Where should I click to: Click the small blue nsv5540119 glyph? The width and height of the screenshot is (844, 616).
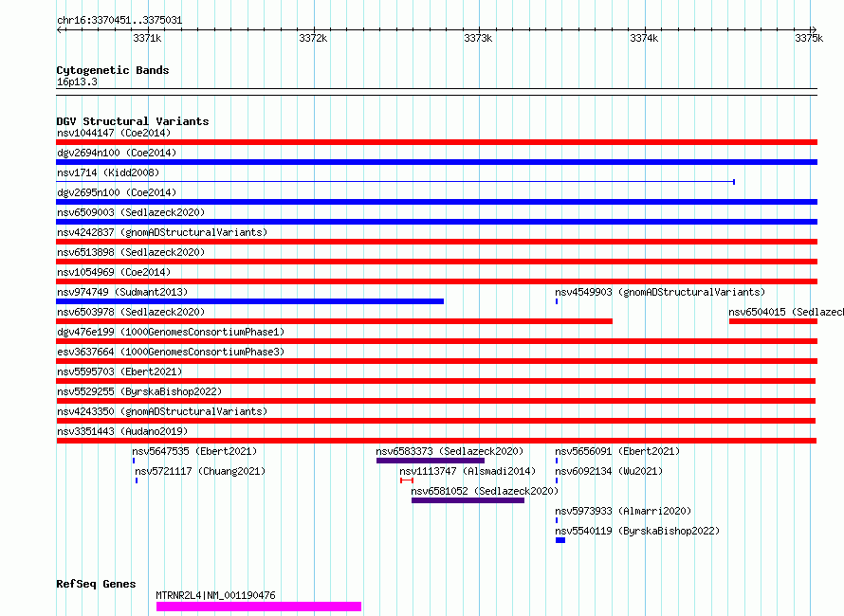[560, 540]
